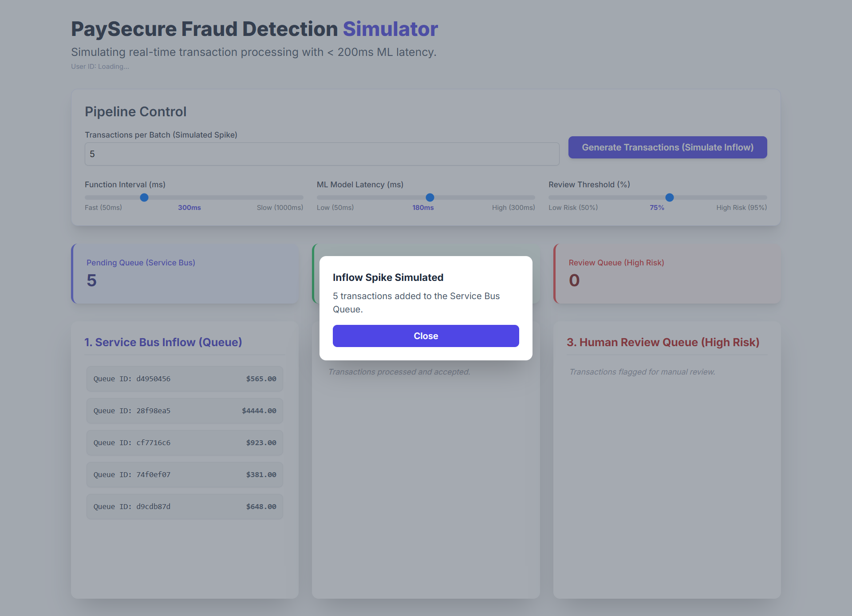Click the Inflow Spike Simulated dialog title
852x616 pixels.
(x=388, y=277)
